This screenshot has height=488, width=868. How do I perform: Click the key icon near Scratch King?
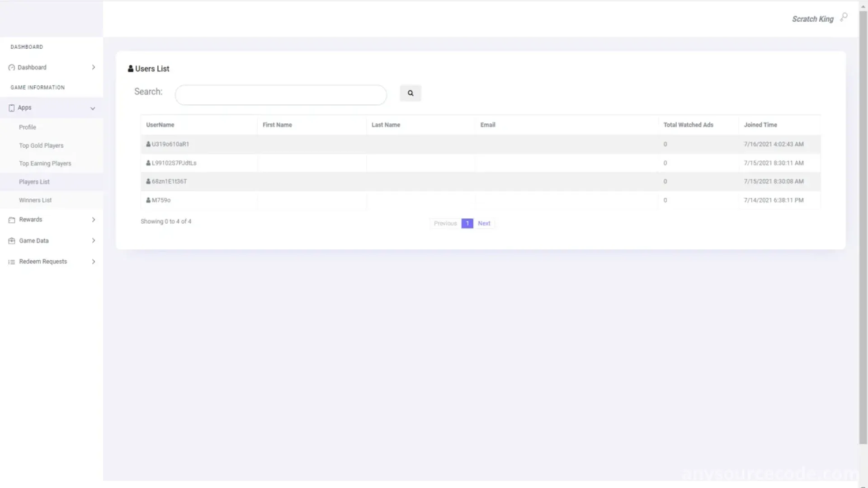[x=844, y=18]
